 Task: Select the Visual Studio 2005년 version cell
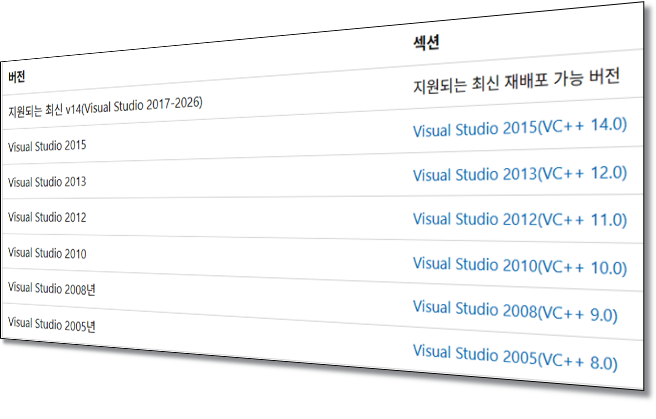[51, 324]
